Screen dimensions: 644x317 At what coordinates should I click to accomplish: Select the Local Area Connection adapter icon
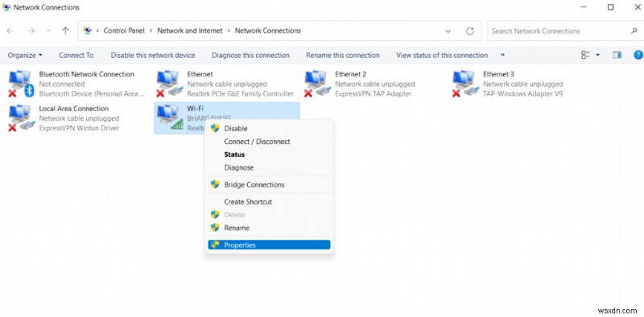tap(21, 118)
